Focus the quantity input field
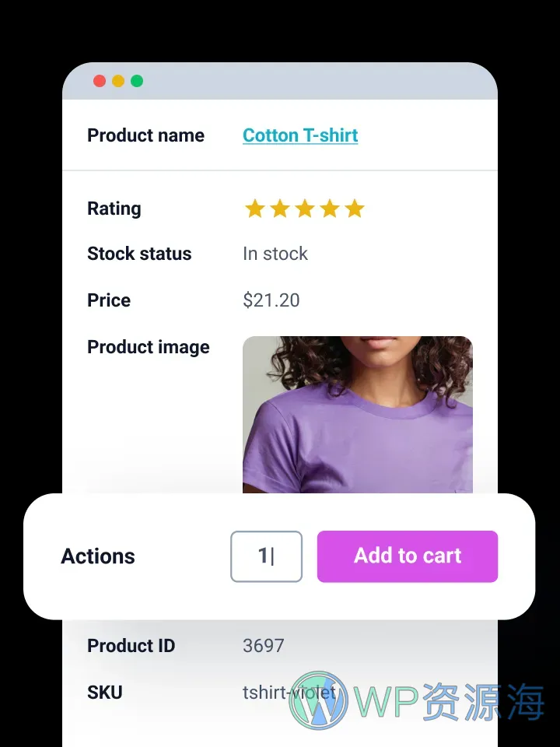Viewport: 560px width, 747px height. (266, 556)
